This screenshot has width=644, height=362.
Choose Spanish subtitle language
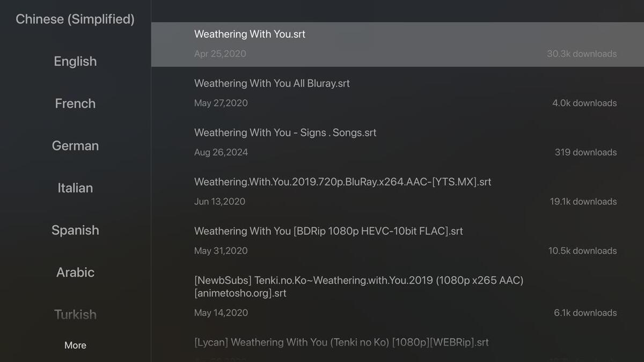[x=75, y=230]
